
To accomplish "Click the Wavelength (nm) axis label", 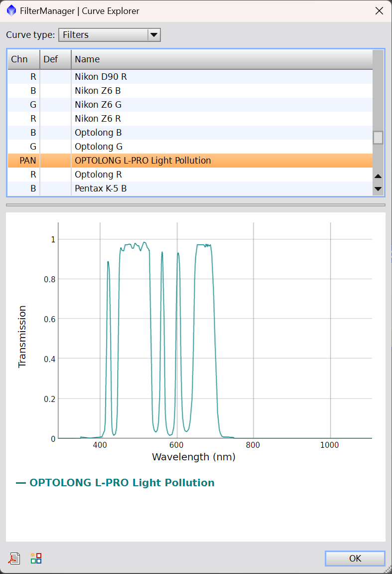I will (193, 457).
